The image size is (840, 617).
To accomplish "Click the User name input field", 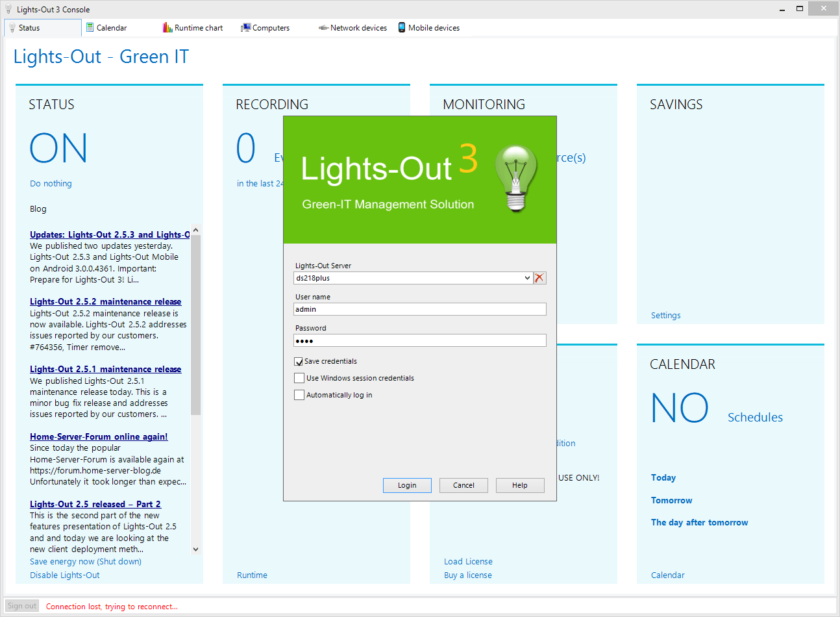I will [420, 309].
